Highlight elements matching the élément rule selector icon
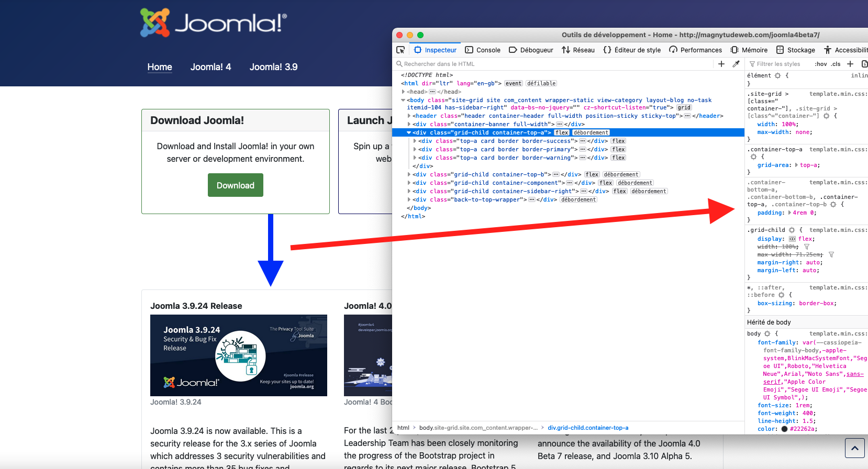This screenshot has height=469, width=868. pos(777,75)
